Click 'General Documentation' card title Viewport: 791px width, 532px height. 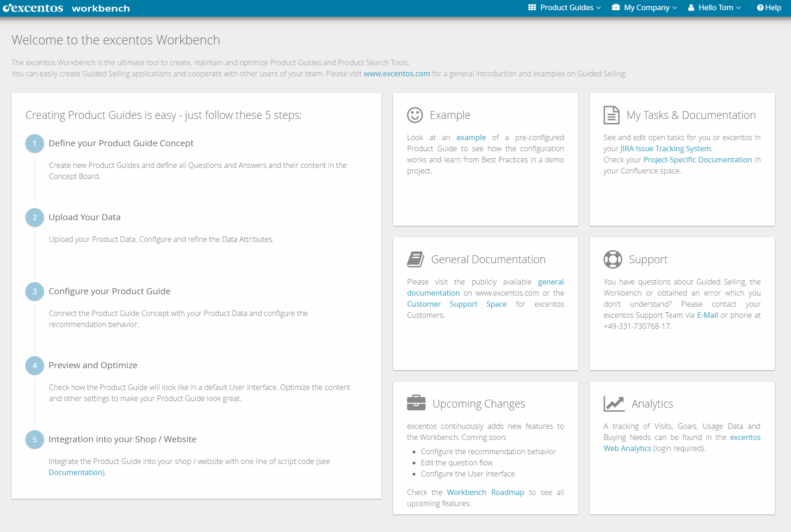tap(488, 260)
